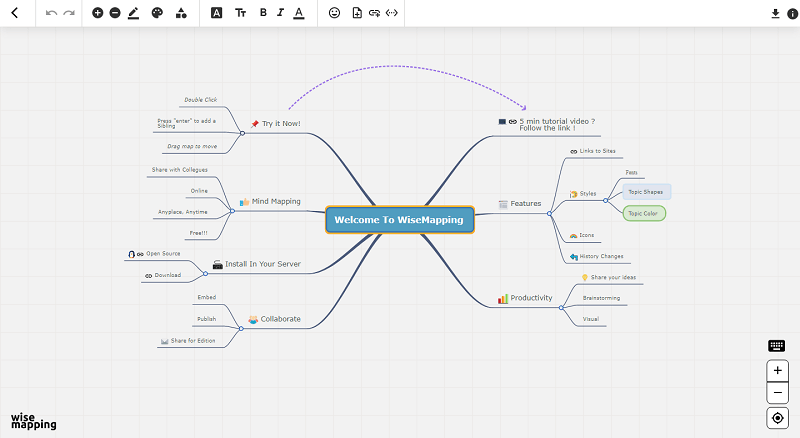The image size is (800, 438).
Task: Open the link icon on Download topic
Action: tap(148, 276)
